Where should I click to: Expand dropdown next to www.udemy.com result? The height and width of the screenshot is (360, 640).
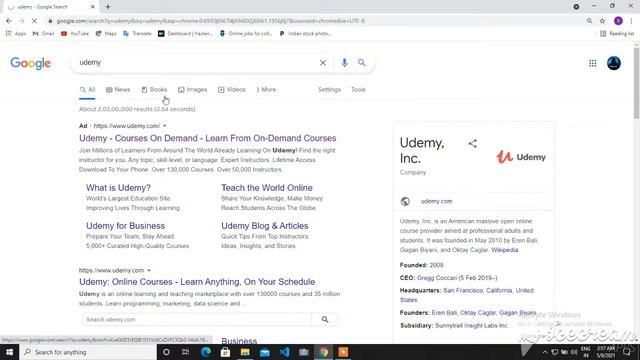click(149, 271)
